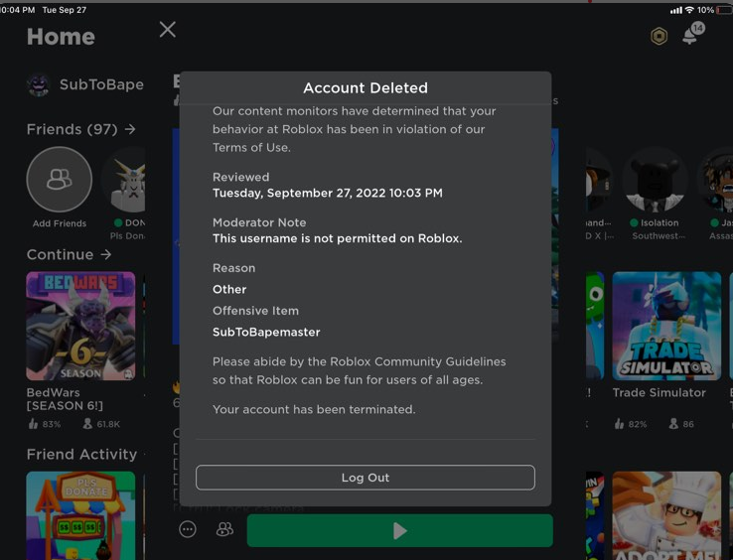Close the panel with the X icon
This screenshot has width=733, height=560.
(167, 30)
